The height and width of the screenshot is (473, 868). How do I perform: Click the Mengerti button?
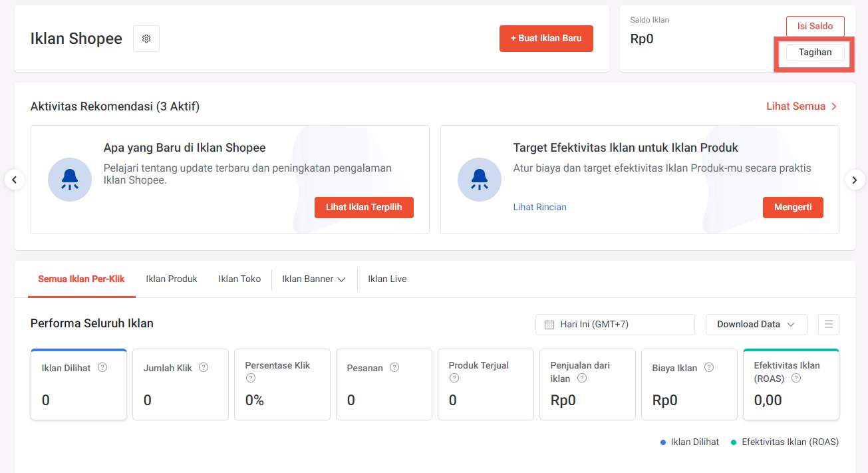793,208
